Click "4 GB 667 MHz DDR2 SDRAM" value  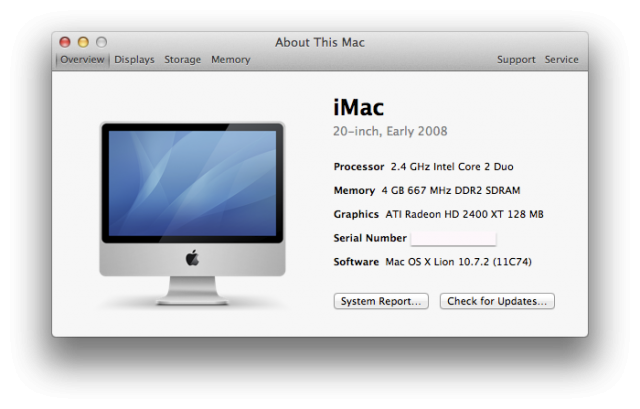click(x=451, y=191)
